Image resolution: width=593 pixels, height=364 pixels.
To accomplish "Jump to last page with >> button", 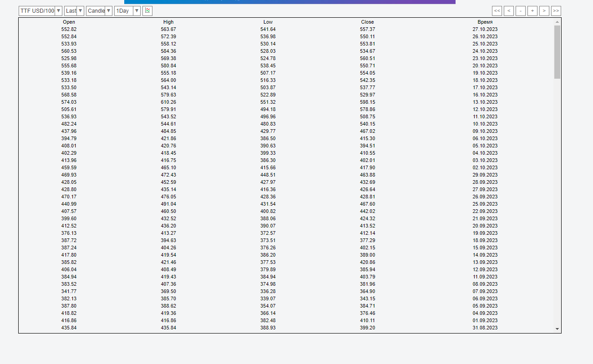I will click(556, 10).
